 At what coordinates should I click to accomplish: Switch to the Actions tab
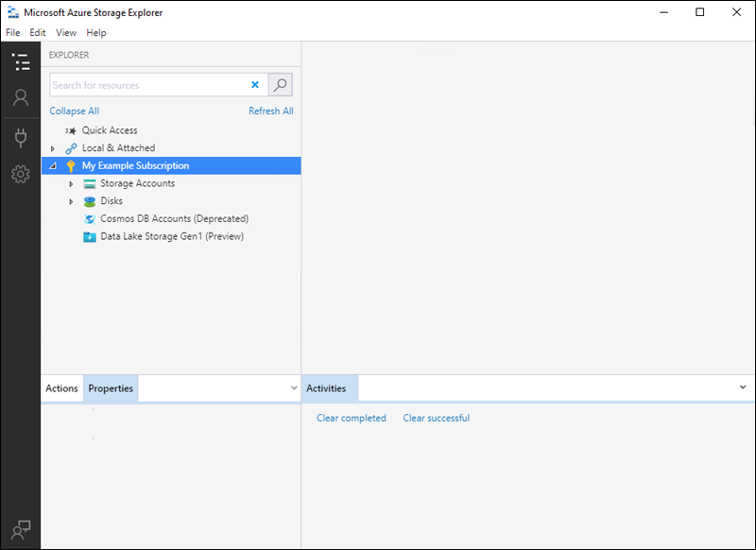(x=61, y=388)
